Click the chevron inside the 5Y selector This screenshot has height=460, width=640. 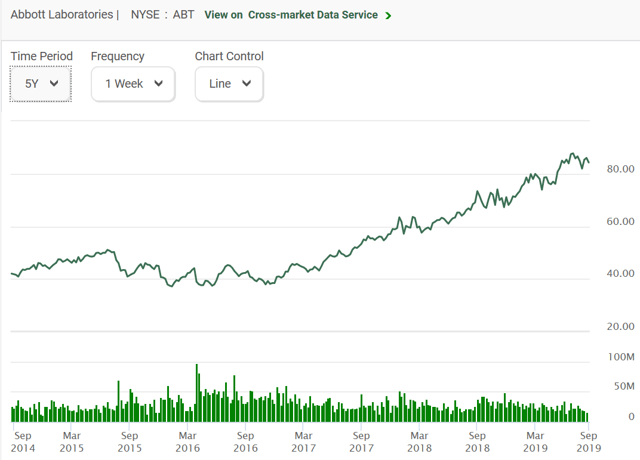[54, 84]
